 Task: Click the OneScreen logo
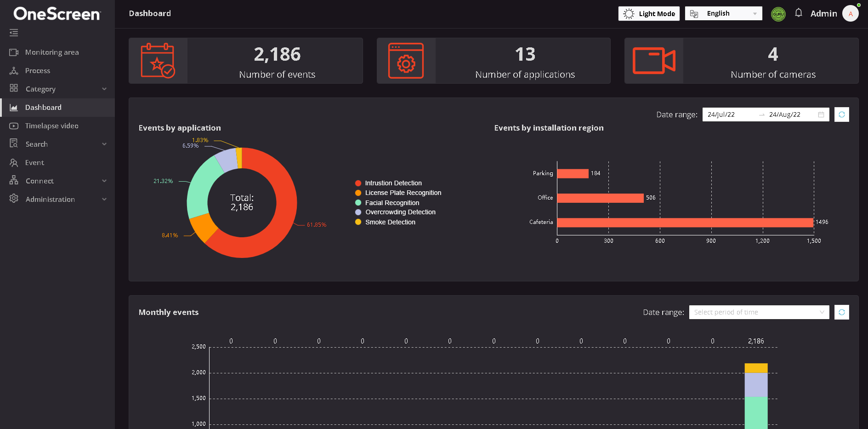click(x=57, y=14)
